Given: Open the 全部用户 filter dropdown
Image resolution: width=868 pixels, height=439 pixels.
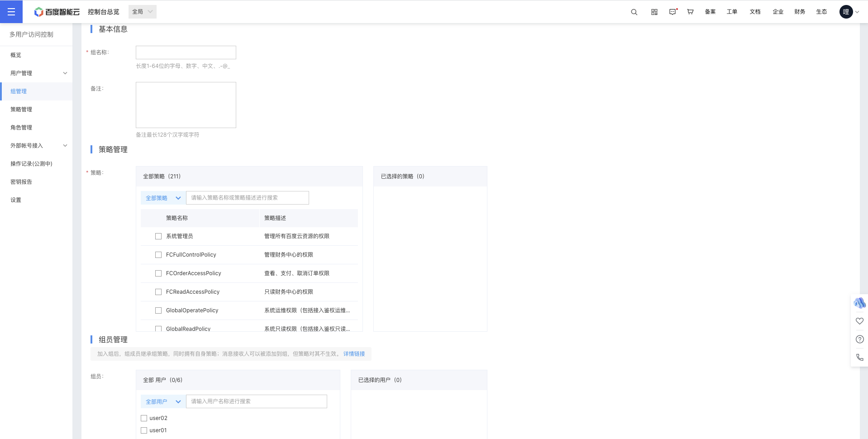Looking at the screenshot, I should 163,402.
